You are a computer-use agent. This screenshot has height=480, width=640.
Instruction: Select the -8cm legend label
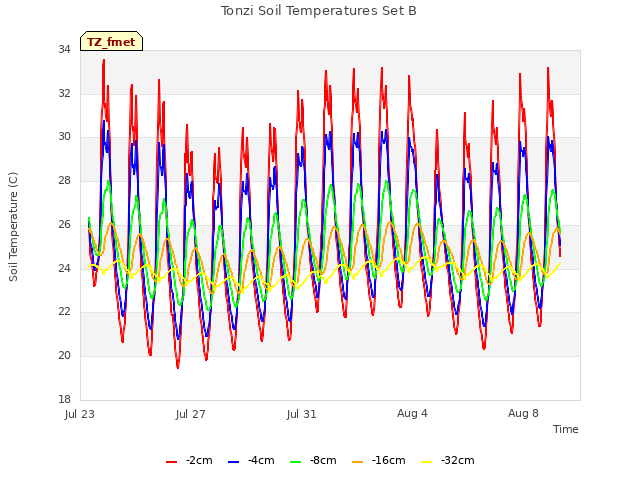click(x=323, y=460)
